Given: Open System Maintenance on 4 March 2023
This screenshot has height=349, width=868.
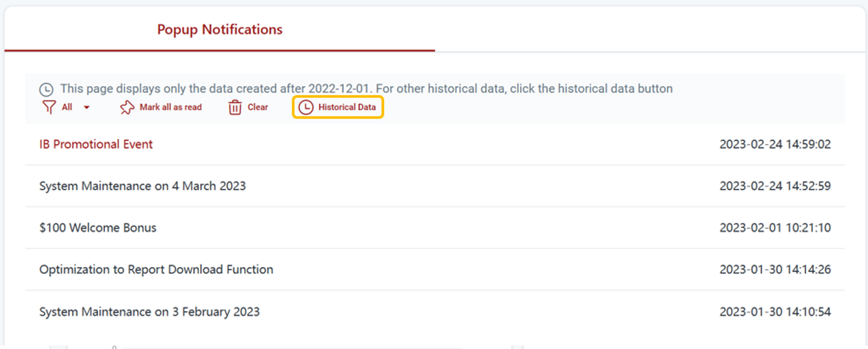Looking at the screenshot, I should pos(142,186).
